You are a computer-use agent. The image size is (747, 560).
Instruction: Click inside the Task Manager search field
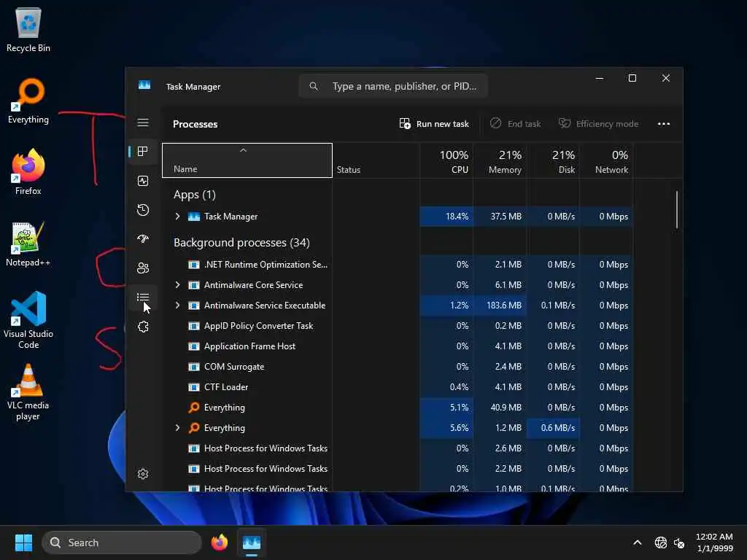pyautogui.click(x=393, y=86)
